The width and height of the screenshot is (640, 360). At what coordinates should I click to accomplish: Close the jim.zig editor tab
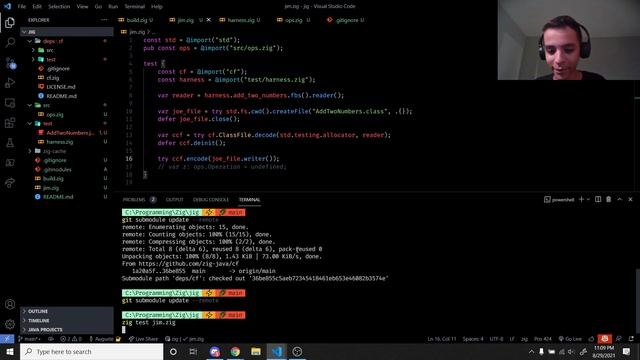(209, 20)
